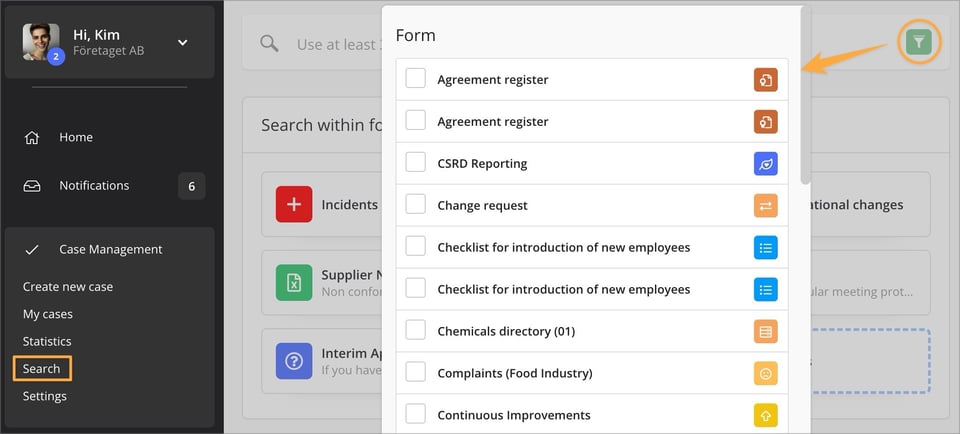Click the blue Interim question mark icon
Viewport: 960px width, 434px height.
point(294,361)
